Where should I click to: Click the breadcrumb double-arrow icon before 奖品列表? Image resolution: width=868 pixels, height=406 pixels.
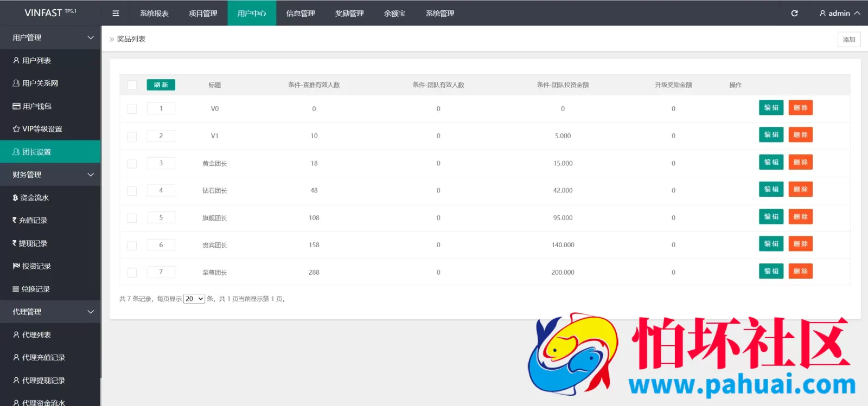[112, 40]
